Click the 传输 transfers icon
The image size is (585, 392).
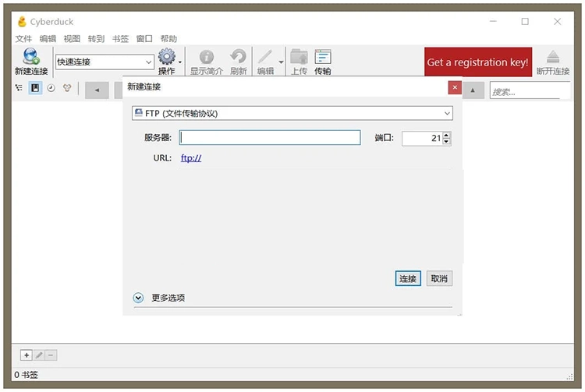(322, 58)
